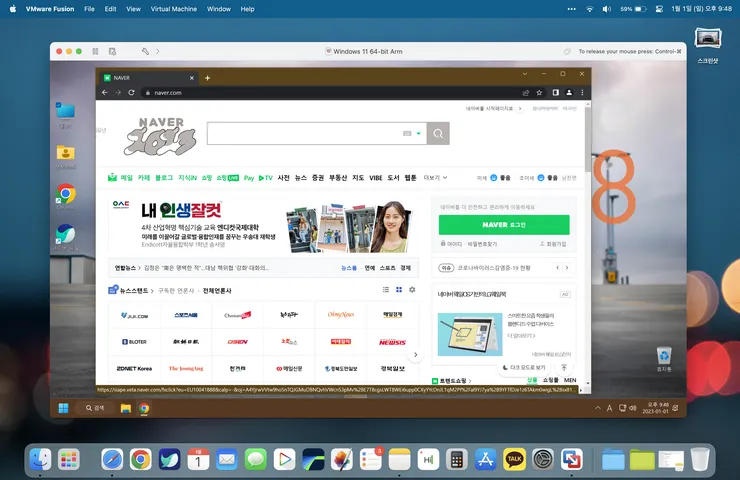Toggle the on-screen keyboard icon in search box
This screenshot has width=740, height=480.
[x=407, y=134]
